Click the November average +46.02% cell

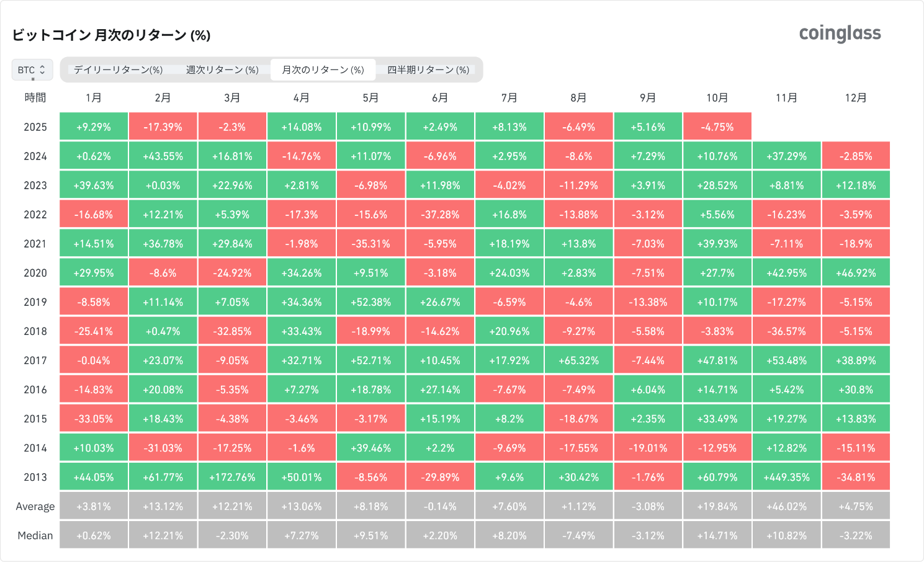coord(786,507)
